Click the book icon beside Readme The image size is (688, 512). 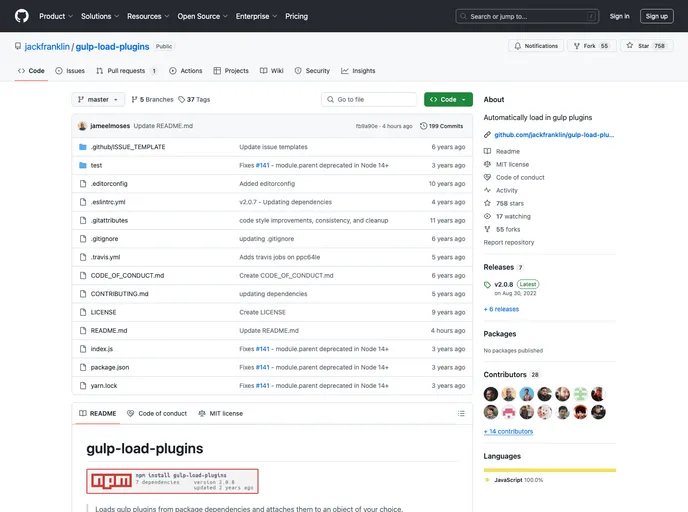(487, 151)
